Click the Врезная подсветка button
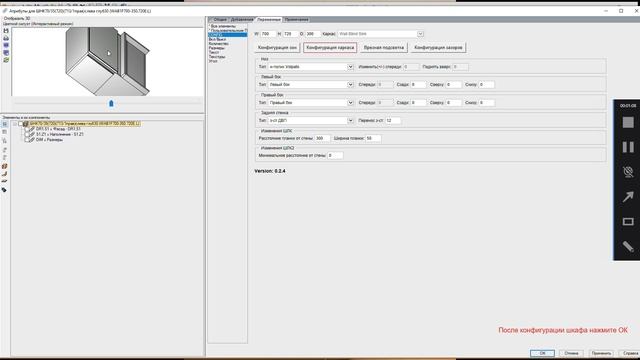The width and height of the screenshot is (640, 360). (x=384, y=48)
